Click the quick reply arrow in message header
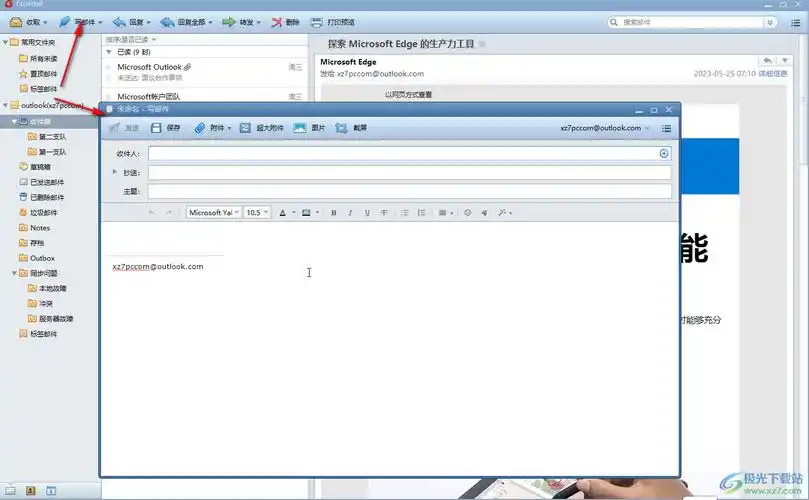The image size is (809, 500). [767, 61]
